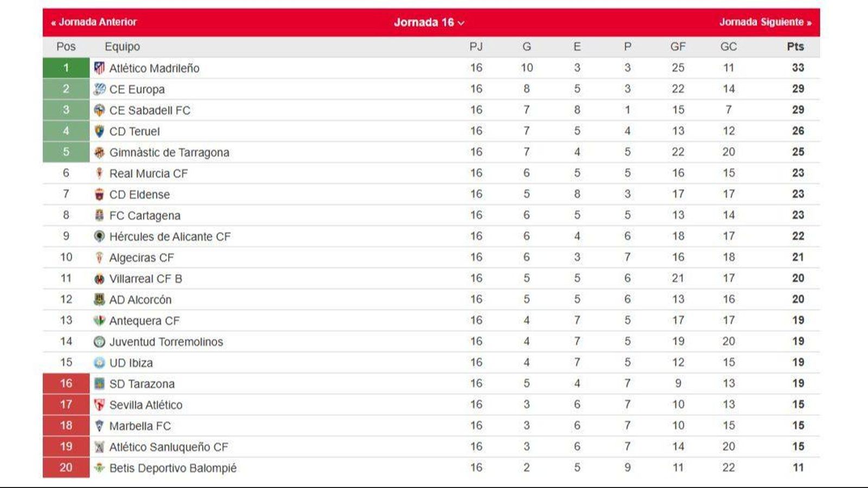This screenshot has height=488, width=868.
Task: Click the Sevilla Atlético shield icon
Action: [100, 404]
